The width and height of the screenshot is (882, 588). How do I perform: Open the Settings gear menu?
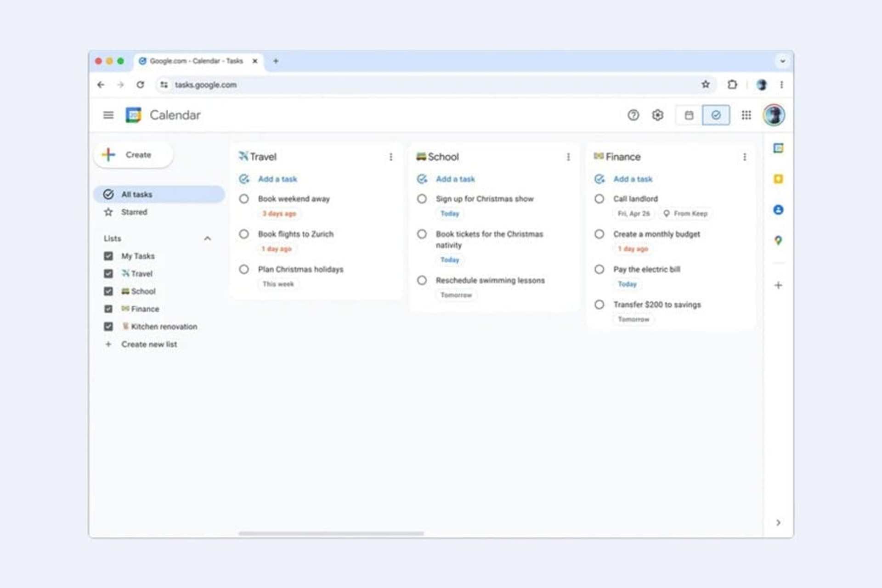click(x=657, y=115)
